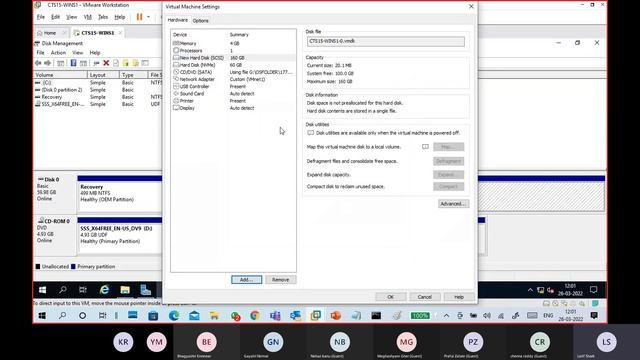The height and width of the screenshot is (360, 640).
Task: Select Network Adapter in device list
Action: [233, 79]
